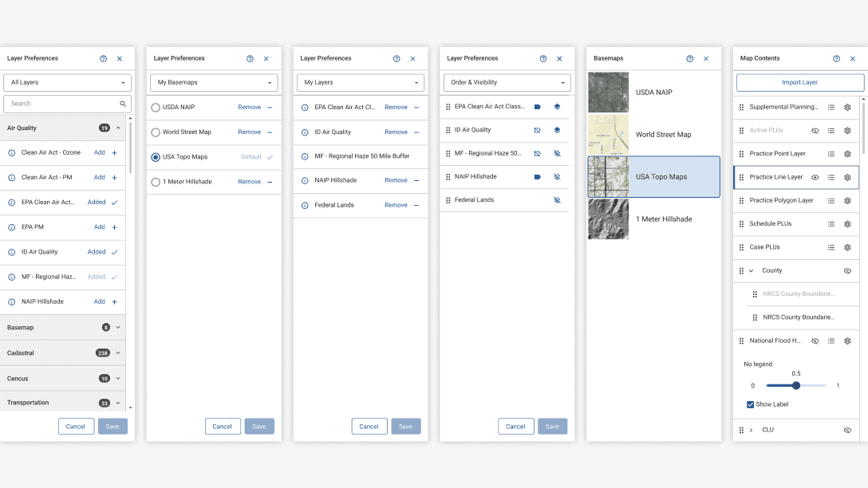This screenshot has width=868, height=488.
Task: Expand the Transportation layer category
Action: click(x=118, y=403)
